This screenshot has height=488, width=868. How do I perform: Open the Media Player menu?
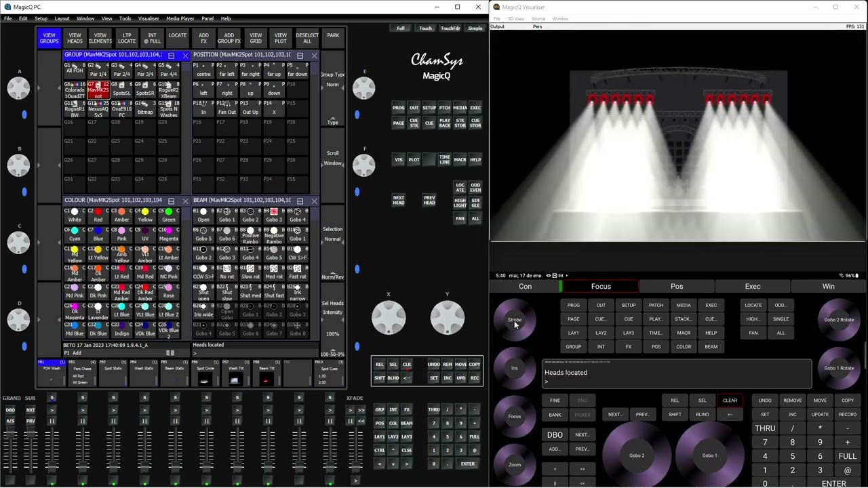point(180,18)
